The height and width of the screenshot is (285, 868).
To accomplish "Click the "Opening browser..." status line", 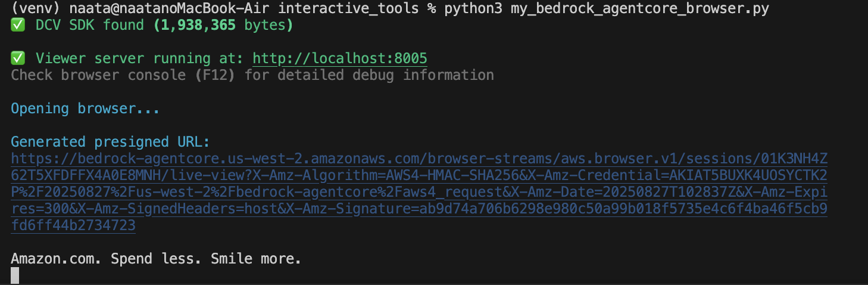I will tap(85, 109).
